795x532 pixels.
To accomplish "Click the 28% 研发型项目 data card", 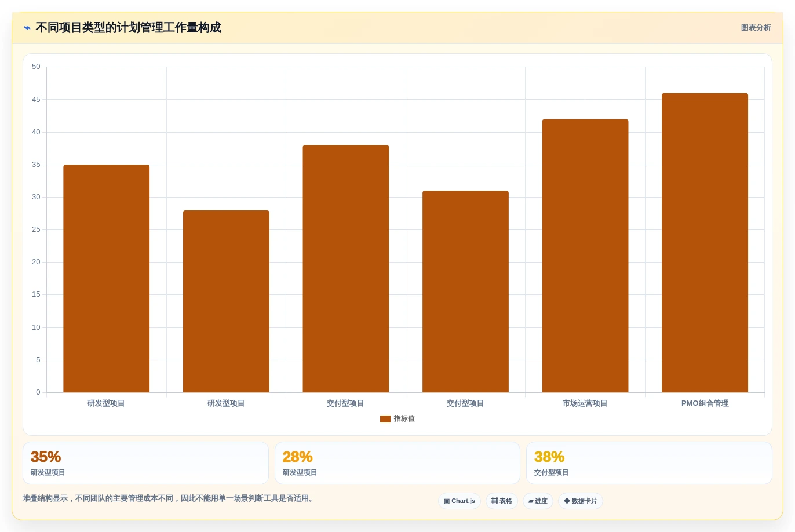I will click(x=397, y=463).
